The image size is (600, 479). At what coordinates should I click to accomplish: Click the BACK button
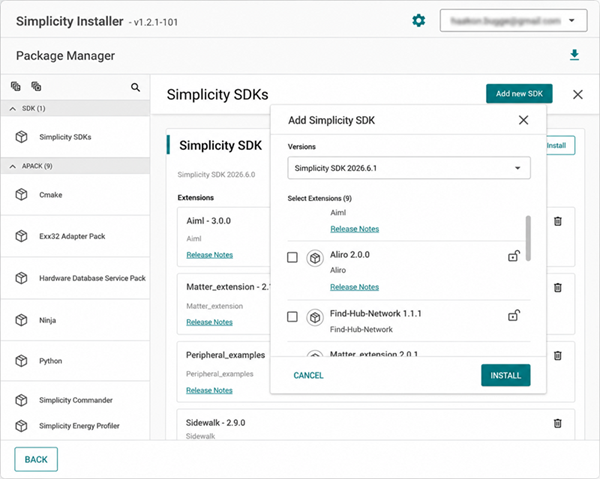pos(36,459)
